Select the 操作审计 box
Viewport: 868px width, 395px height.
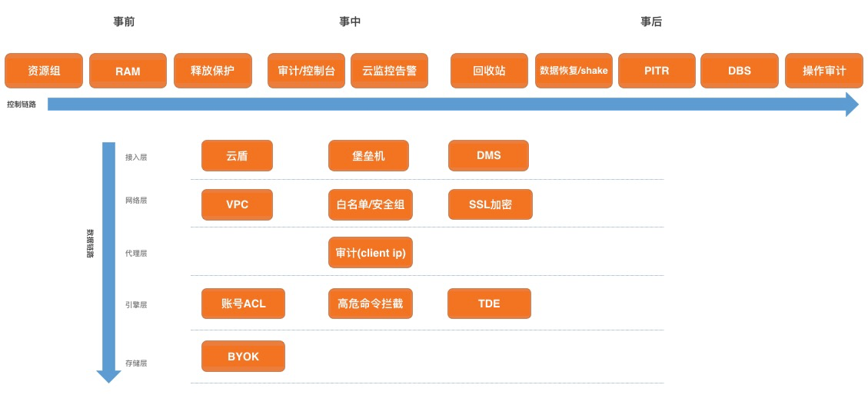point(824,71)
